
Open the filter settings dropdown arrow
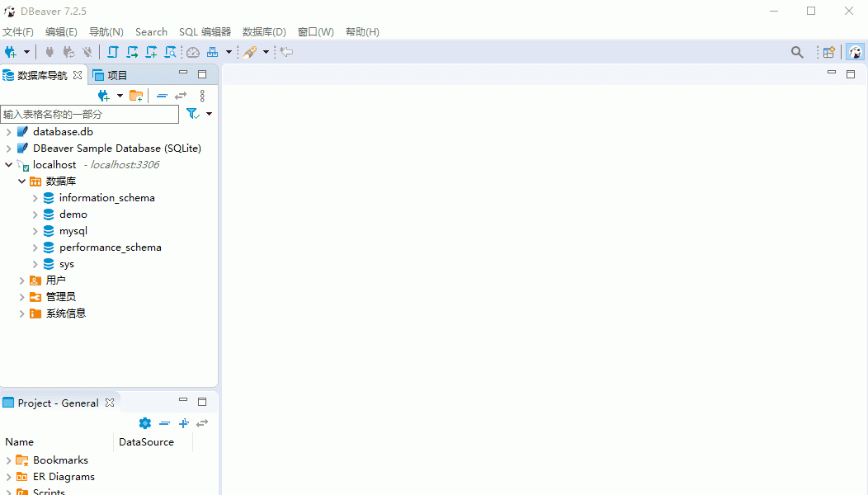point(210,114)
